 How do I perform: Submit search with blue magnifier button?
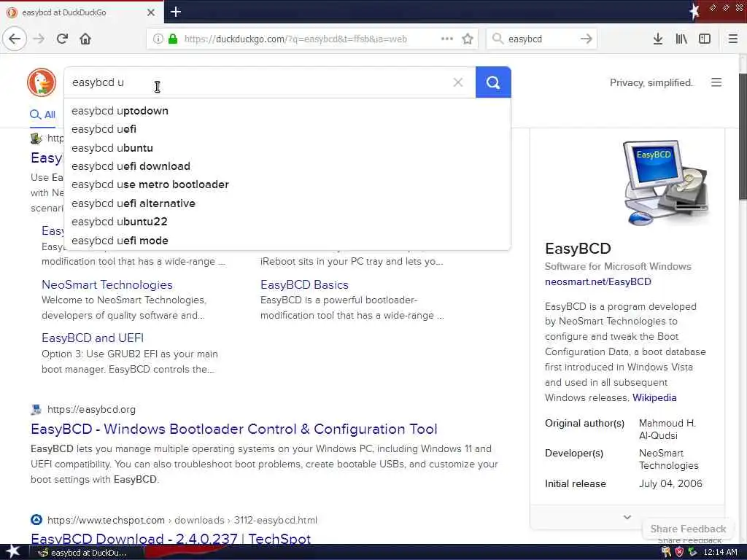coord(493,82)
